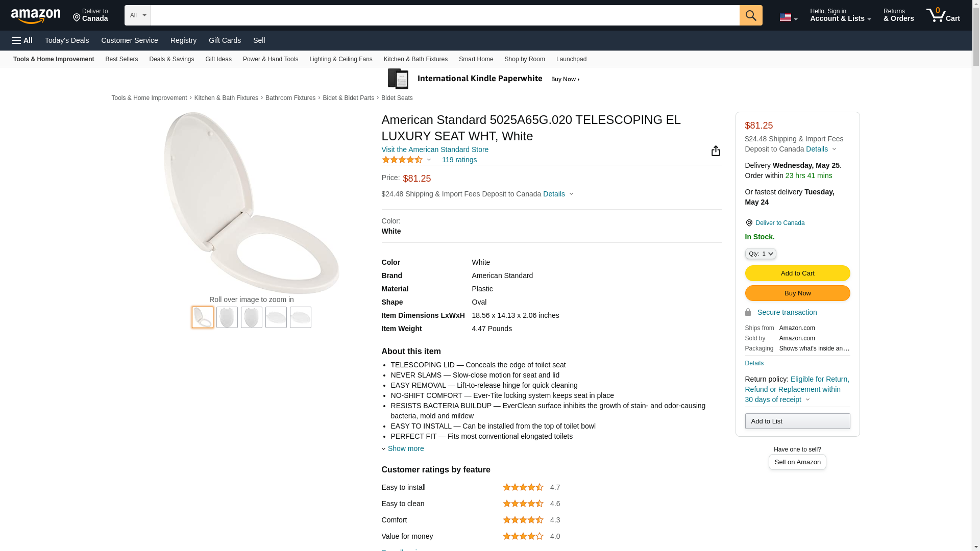Open Best Sellers tab

pyautogui.click(x=121, y=59)
